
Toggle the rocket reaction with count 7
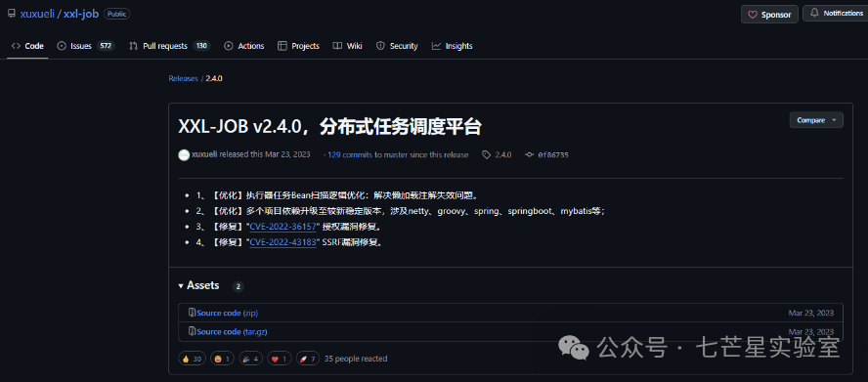point(308,359)
